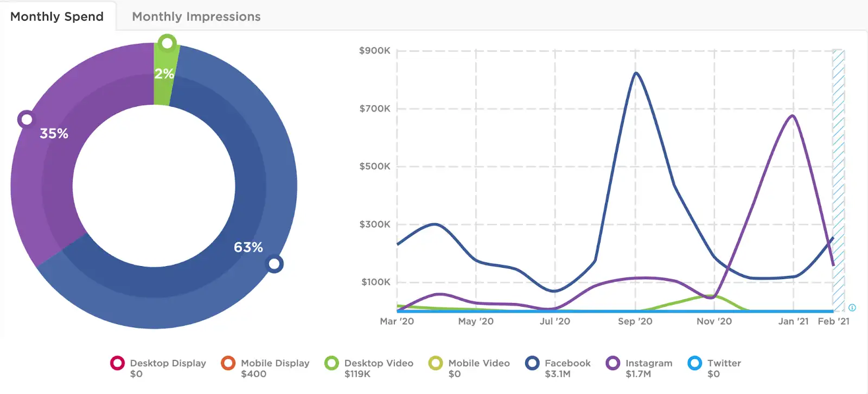Click the green 2% donut marker dot

point(168,43)
